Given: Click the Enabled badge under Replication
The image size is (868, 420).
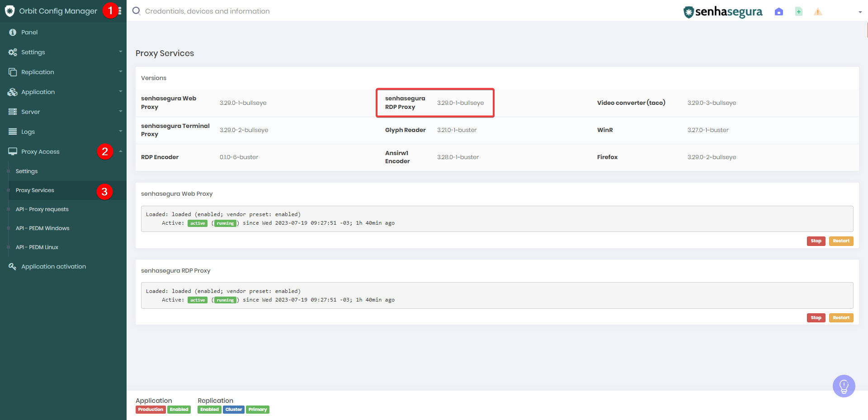Looking at the screenshot, I should click(209, 410).
